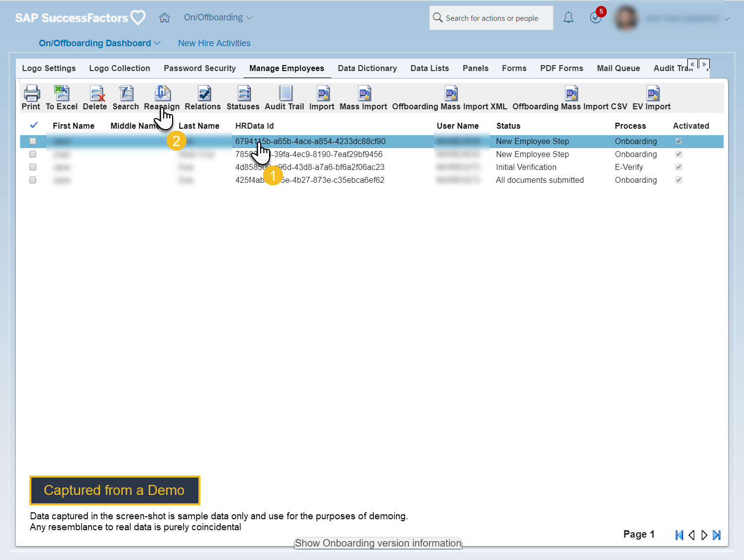This screenshot has width=744, height=560.
Task: Click the SAP SuccessFactors logo
Action: point(80,18)
